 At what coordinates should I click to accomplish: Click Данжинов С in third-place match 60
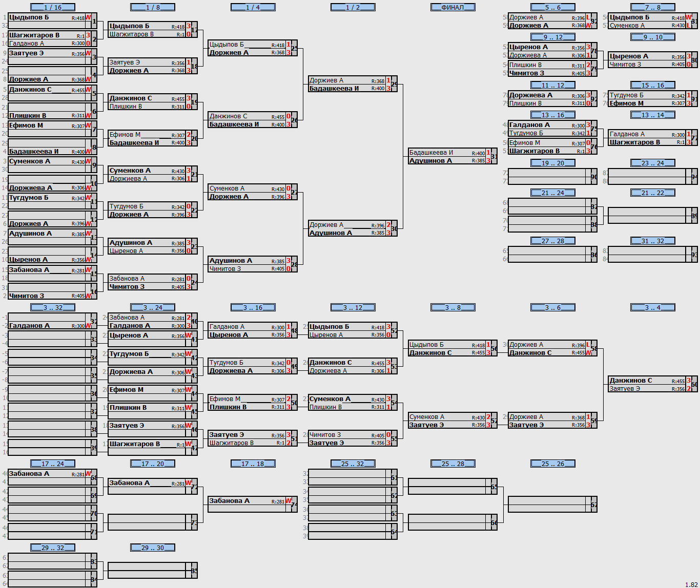631,381
